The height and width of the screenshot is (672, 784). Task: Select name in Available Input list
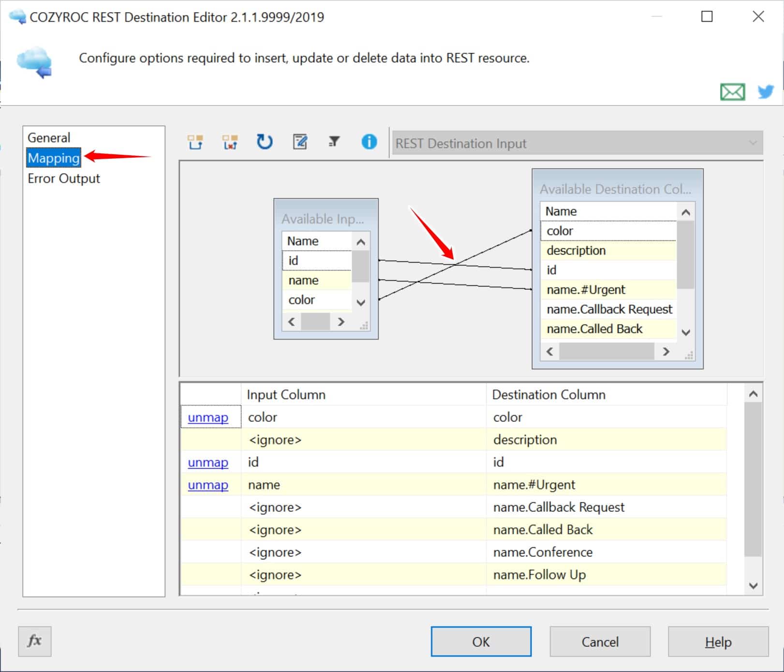click(x=317, y=280)
